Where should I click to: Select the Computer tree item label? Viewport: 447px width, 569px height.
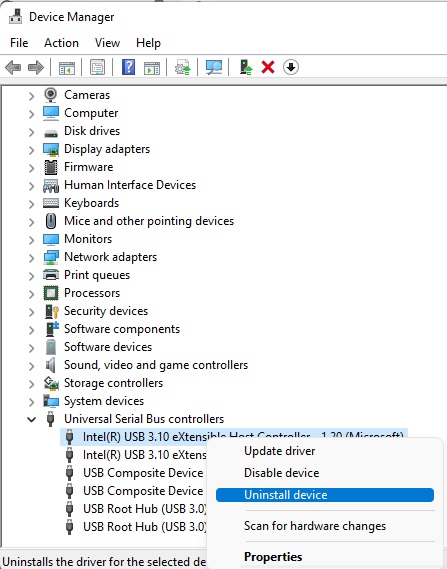coord(91,113)
